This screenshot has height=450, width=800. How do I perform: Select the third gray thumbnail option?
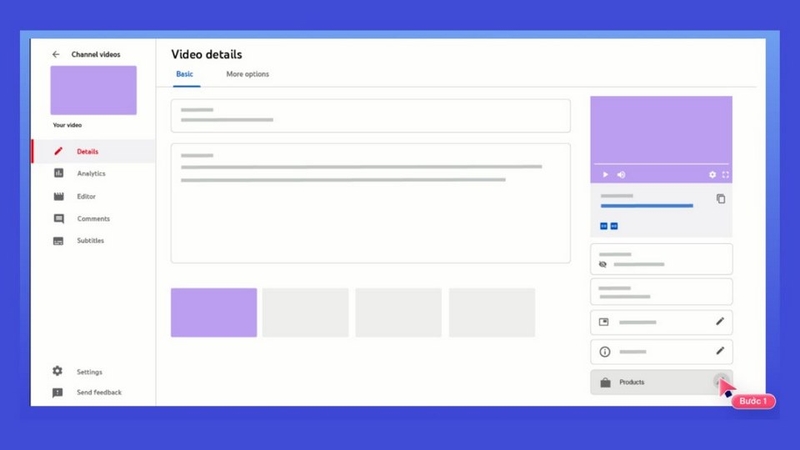[x=398, y=312]
